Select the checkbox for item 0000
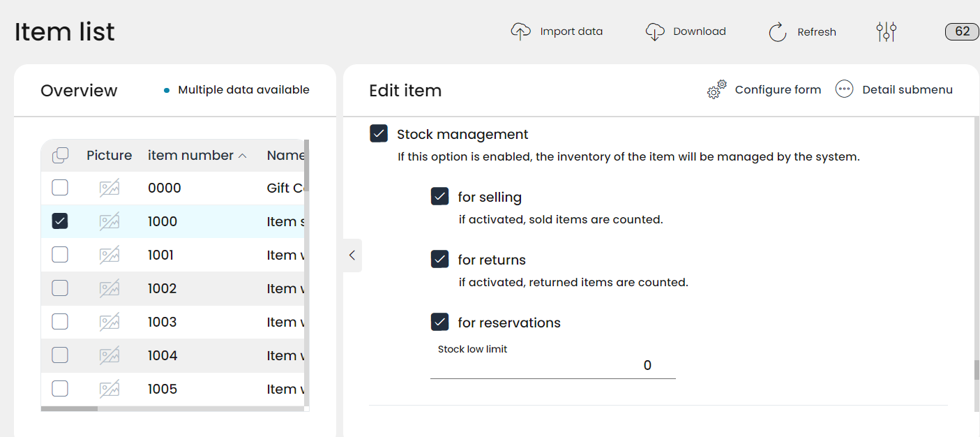Screen dimensions: 980x437 60,188
